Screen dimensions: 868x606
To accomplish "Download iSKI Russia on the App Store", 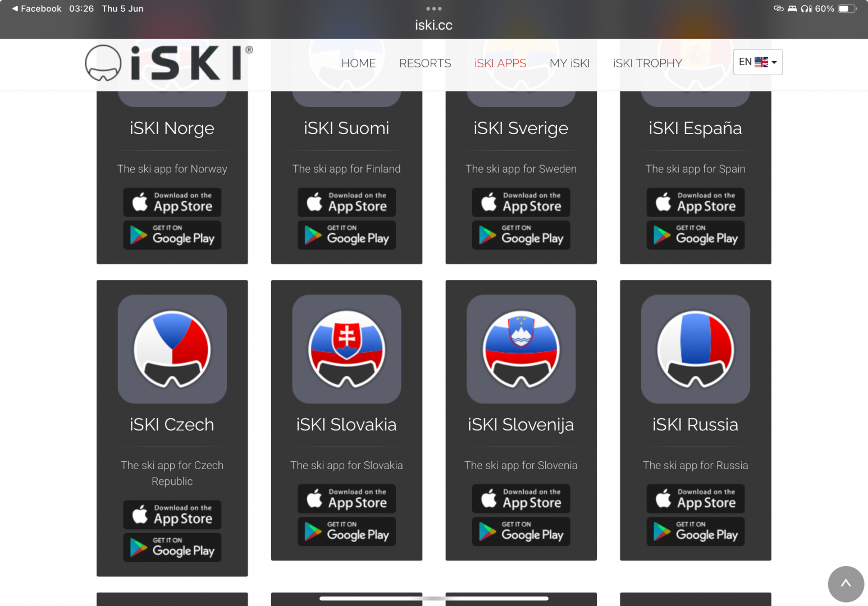I will [x=696, y=499].
